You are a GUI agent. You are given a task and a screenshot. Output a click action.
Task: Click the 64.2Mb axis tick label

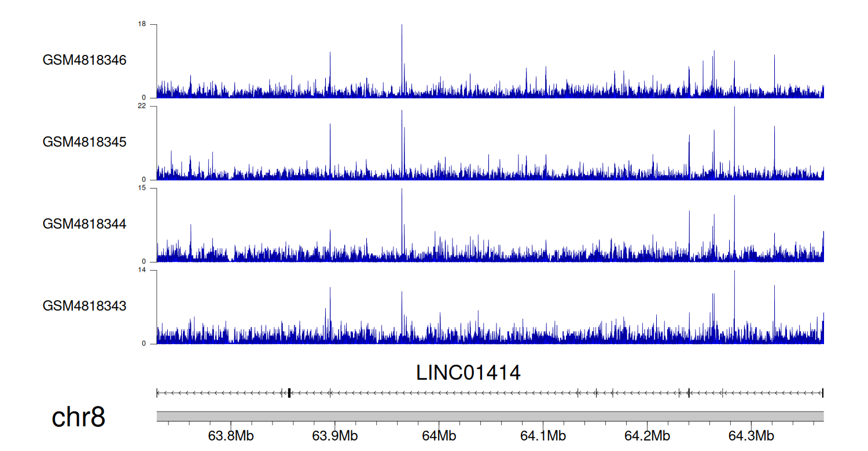(x=647, y=436)
